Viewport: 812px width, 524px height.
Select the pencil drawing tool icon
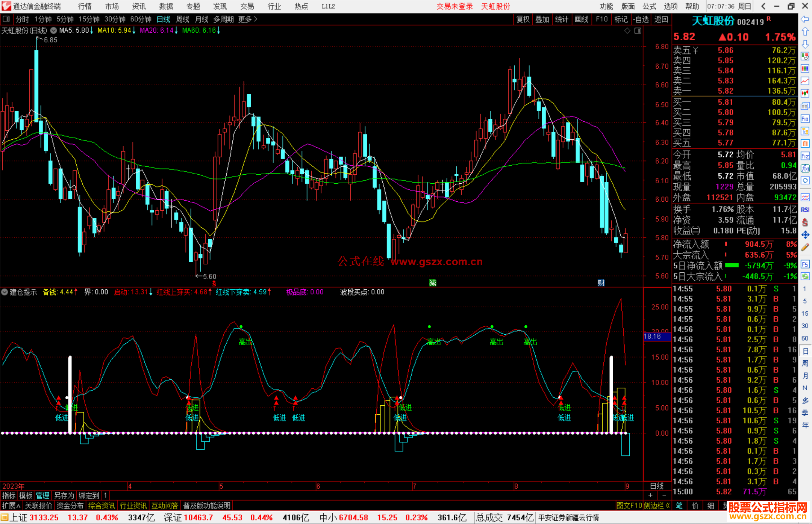pyautogui.click(x=805, y=248)
